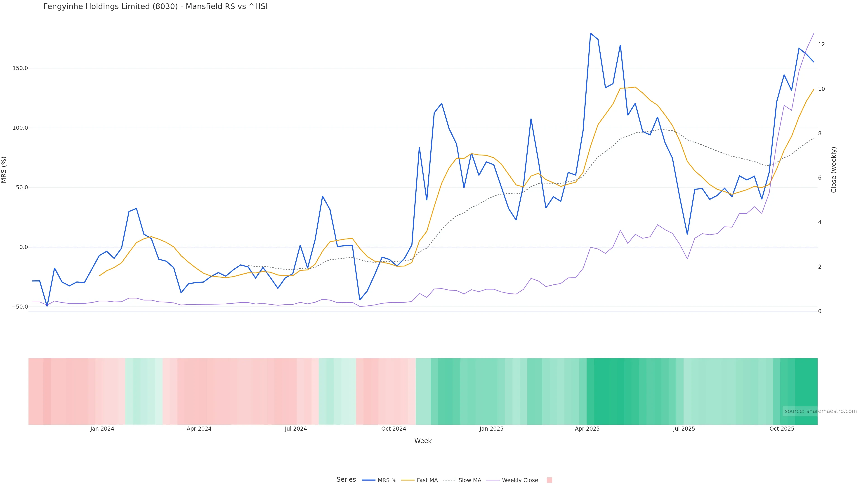Select the Jul 2025 x-axis label
Viewport: 868px width, 488px height.
684,429
